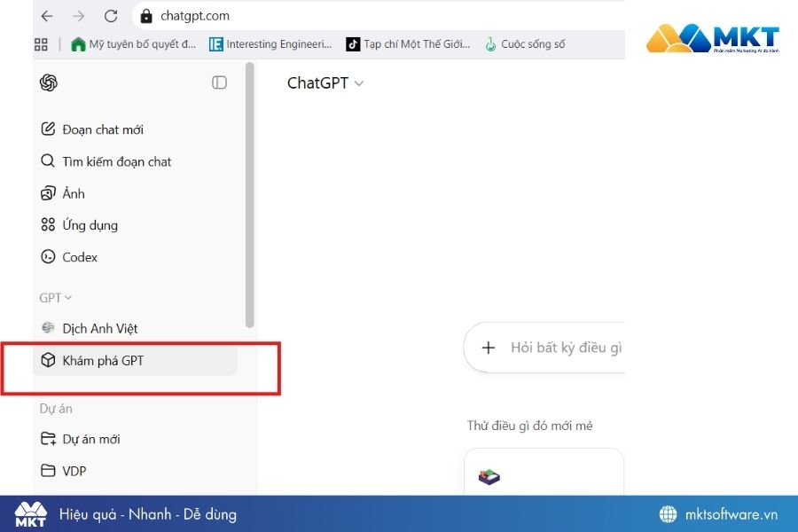Click the padlock site info icon
Image resolution: width=798 pixels, height=532 pixels.
click(x=146, y=16)
